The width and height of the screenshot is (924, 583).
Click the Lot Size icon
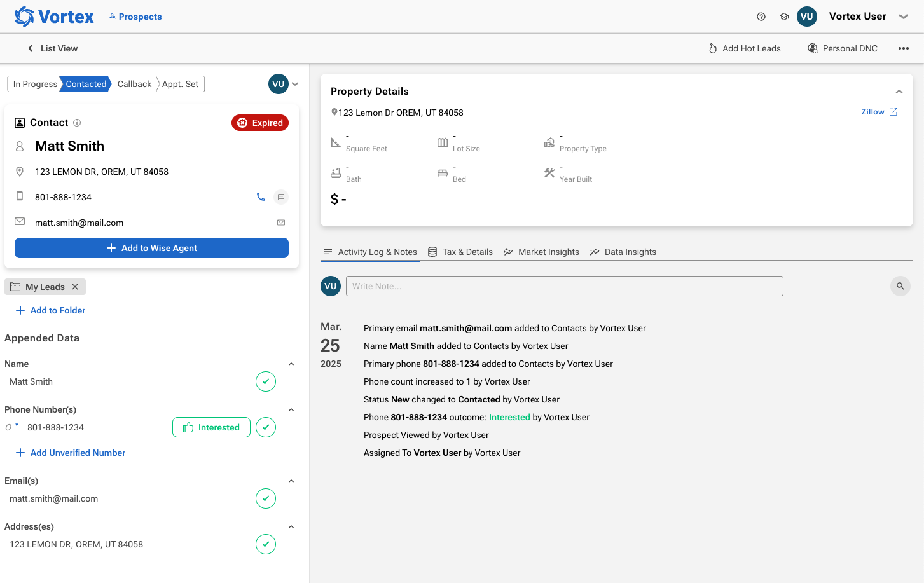(x=443, y=142)
